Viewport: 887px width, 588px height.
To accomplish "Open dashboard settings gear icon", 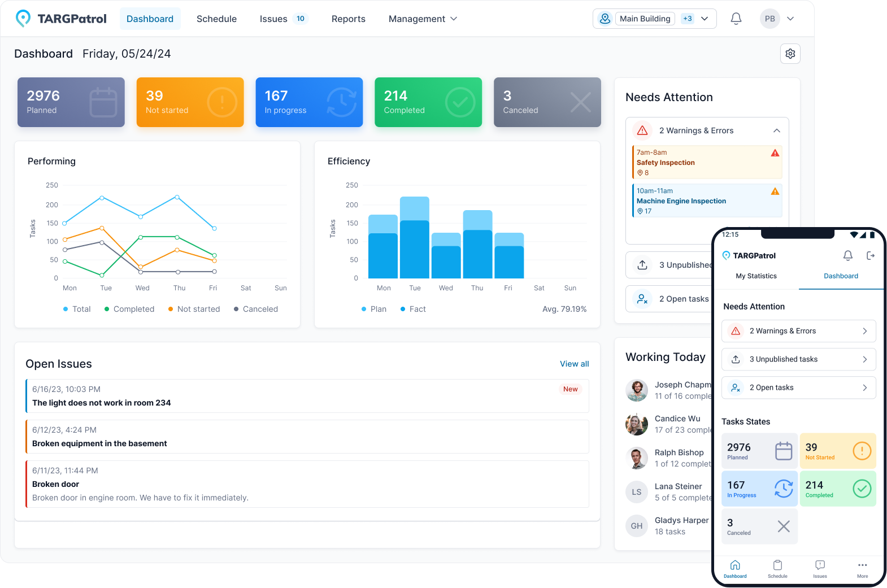I will (790, 54).
